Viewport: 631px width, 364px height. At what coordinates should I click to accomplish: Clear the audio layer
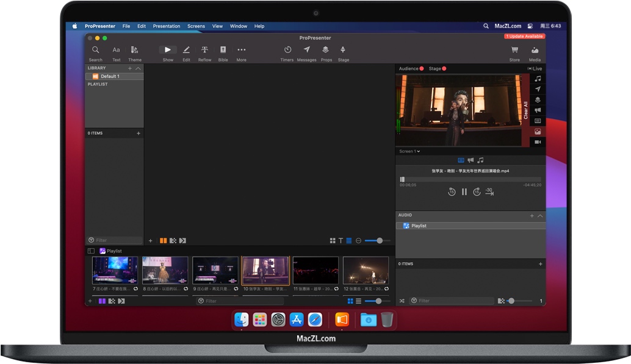pos(538,79)
